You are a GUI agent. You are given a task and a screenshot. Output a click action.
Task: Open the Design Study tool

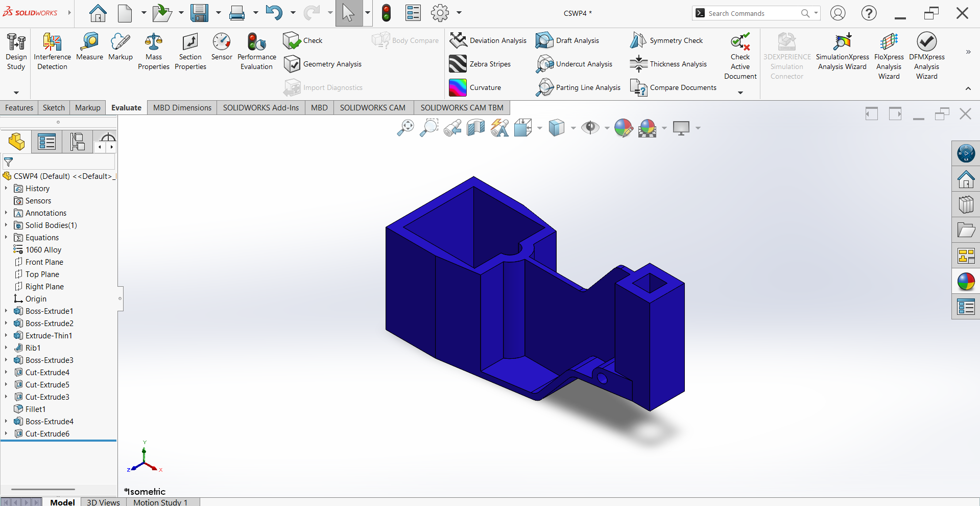[16, 52]
